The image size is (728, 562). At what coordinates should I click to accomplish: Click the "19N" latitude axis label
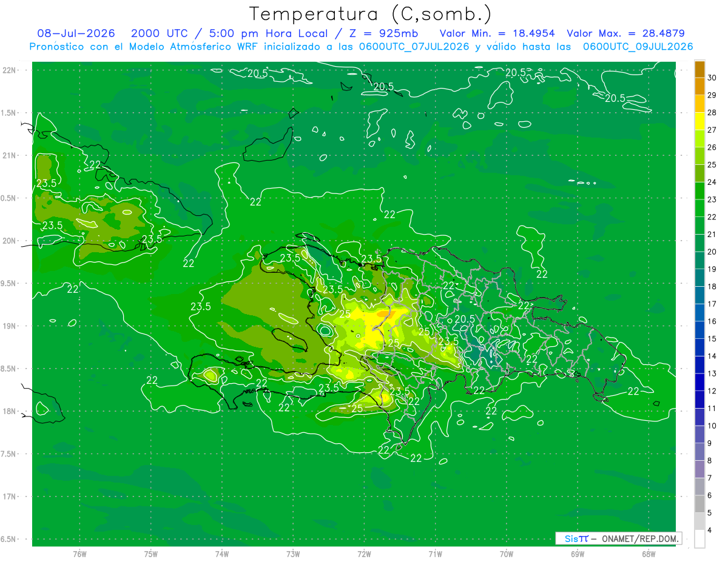[9, 326]
